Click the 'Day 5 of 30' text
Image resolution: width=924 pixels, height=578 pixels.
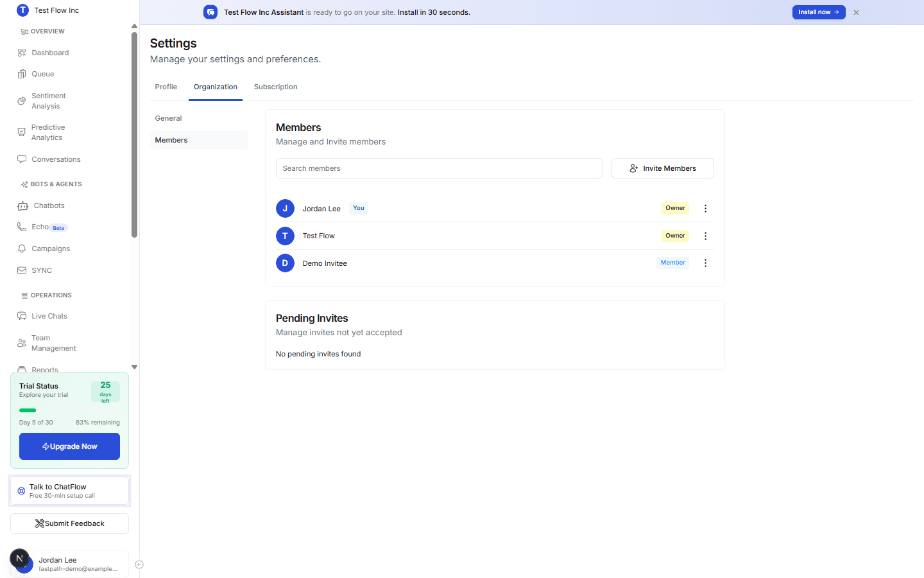pyautogui.click(x=36, y=423)
